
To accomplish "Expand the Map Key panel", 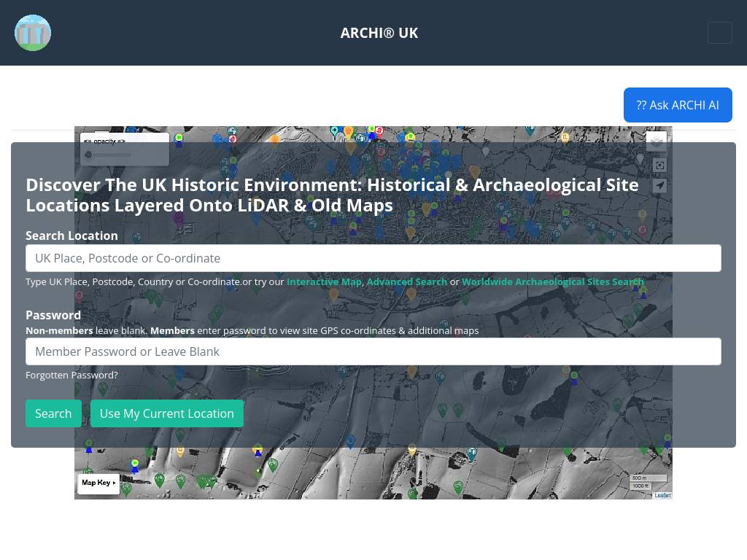I will coord(98,483).
